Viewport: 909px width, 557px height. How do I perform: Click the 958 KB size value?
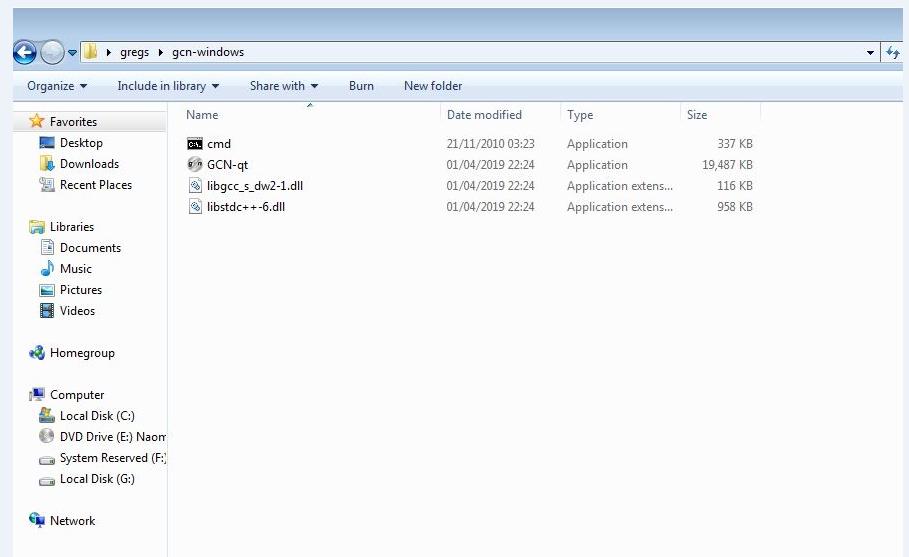(x=735, y=206)
